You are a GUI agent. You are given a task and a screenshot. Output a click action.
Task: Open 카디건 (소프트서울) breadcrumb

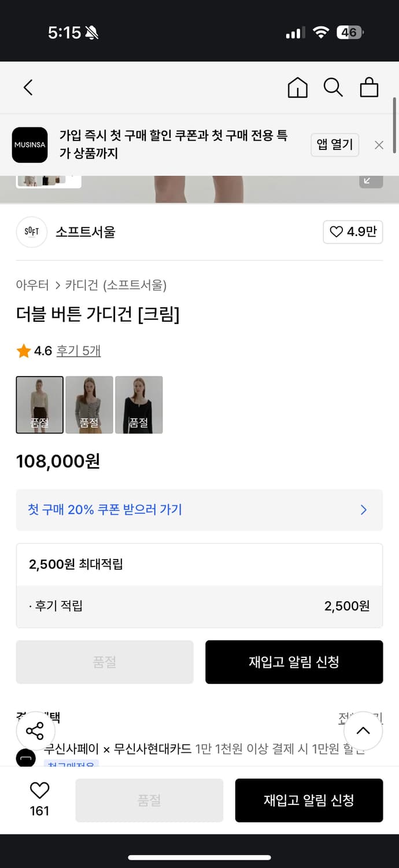(116, 285)
